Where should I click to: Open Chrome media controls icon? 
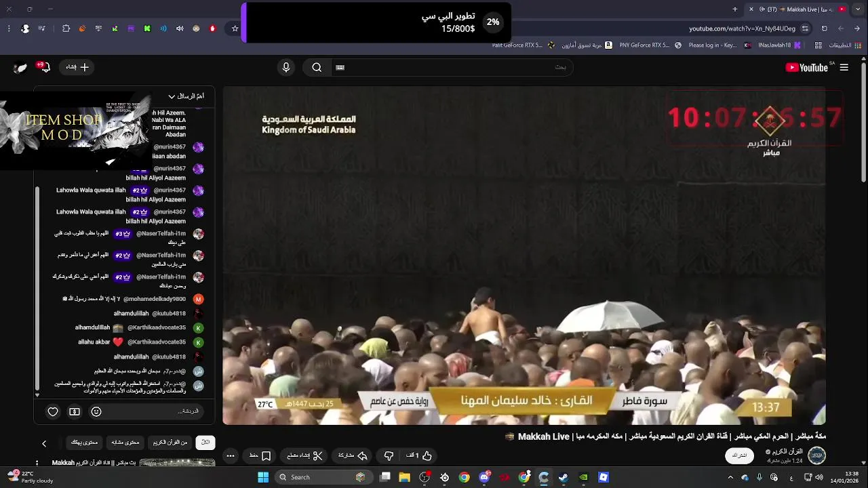[x=42, y=28]
